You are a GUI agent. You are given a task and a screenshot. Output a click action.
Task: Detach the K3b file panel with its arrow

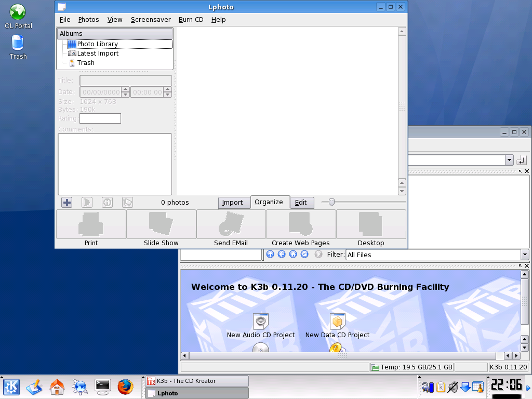click(520, 171)
